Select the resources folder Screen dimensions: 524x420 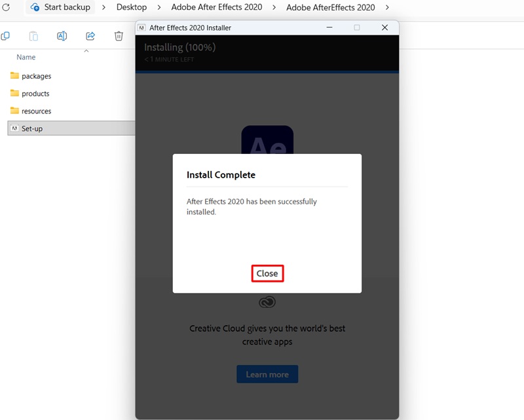point(36,111)
